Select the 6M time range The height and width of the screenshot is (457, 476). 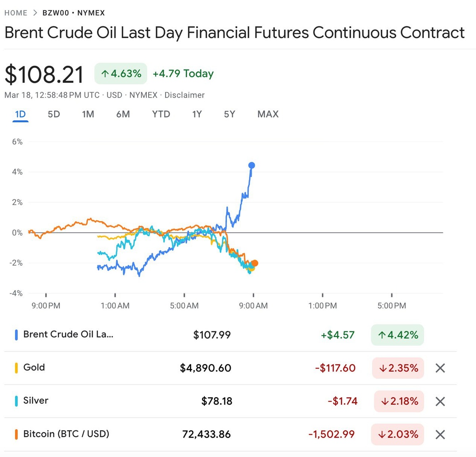(123, 114)
